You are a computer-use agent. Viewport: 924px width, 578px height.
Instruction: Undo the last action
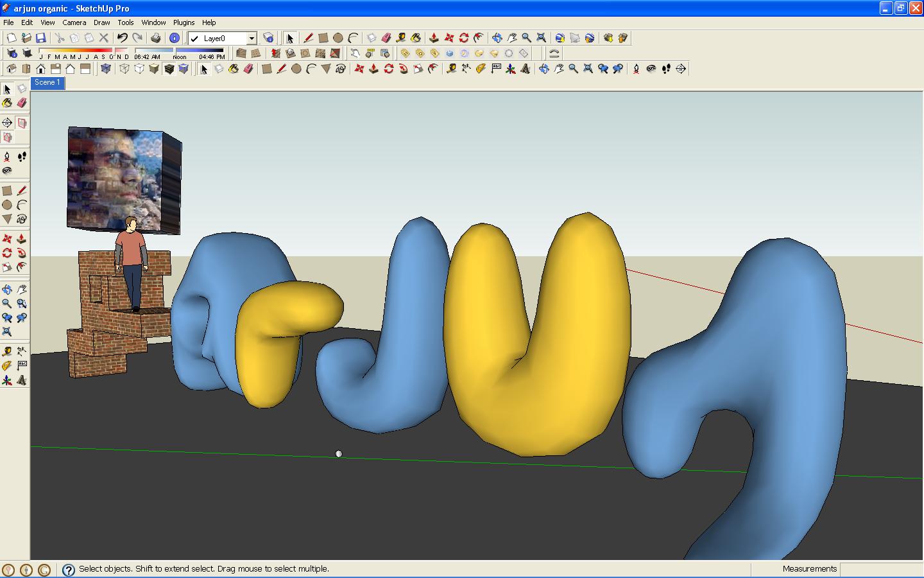click(122, 38)
